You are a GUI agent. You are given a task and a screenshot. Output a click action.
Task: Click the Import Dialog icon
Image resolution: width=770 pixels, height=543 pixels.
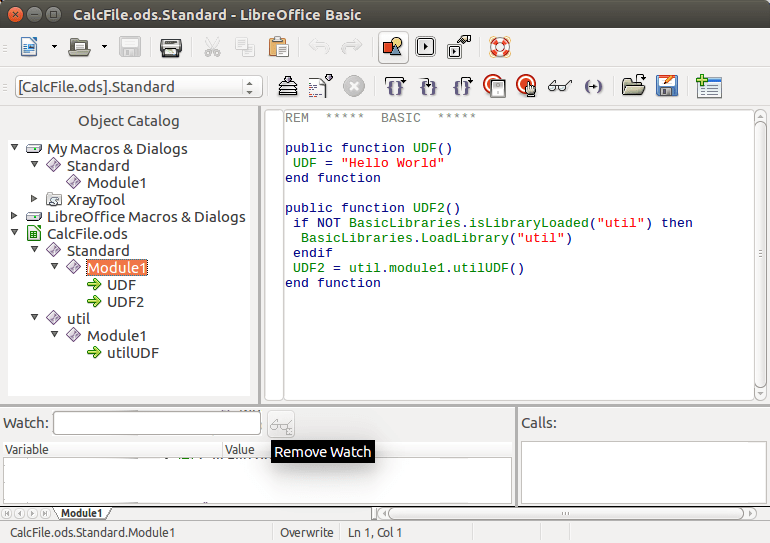(708, 86)
